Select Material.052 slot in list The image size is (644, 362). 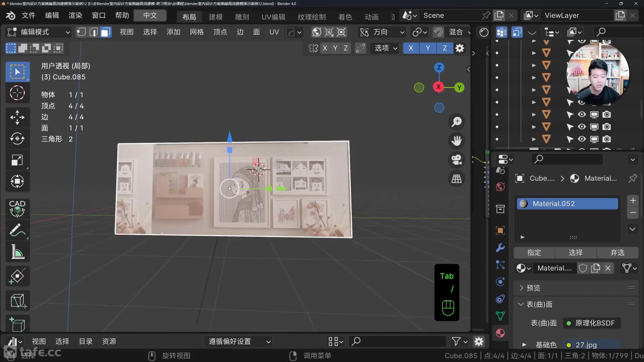(567, 204)
